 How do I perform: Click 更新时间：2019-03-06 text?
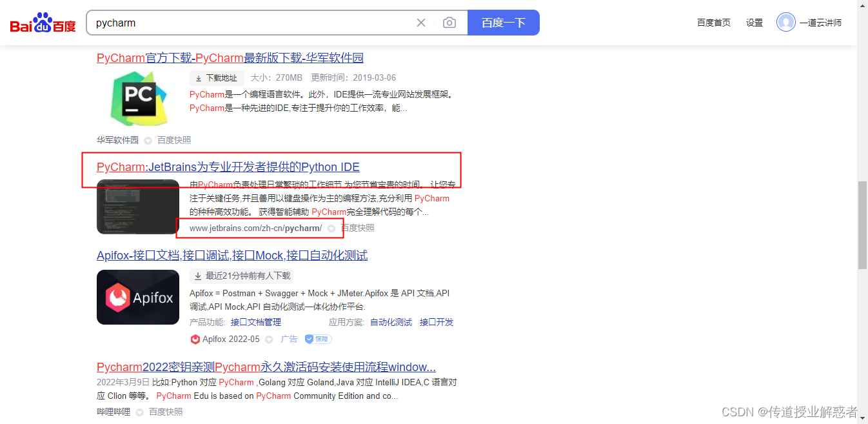coord(353,78)
